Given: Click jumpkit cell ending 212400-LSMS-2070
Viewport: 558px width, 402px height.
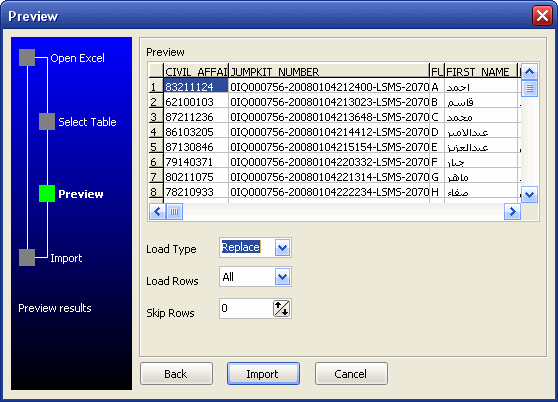Looking at the screenshot, I should click(x=329, y=86).
